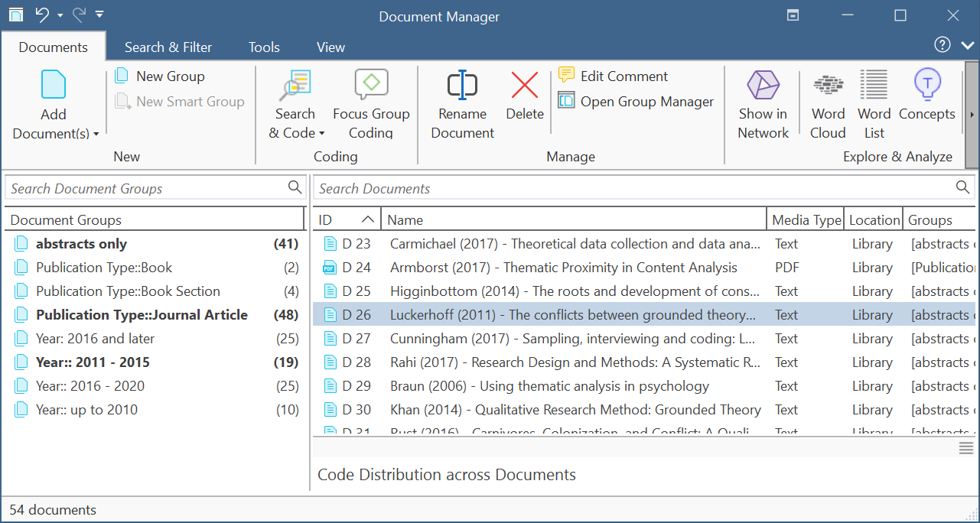980x523 pixels.
Task: Expand the Add Document(s) dropdown
Action: [x=96, y=134]
